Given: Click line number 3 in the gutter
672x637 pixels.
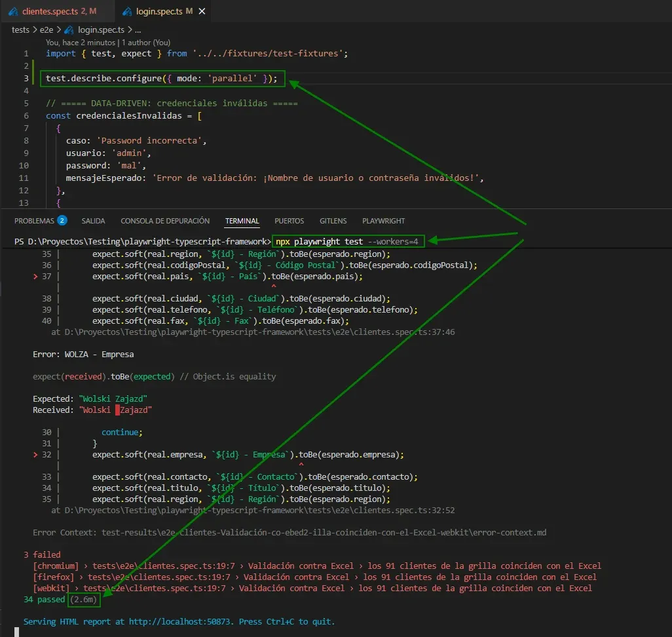Looking at the screenshot, I should [26, 79].
